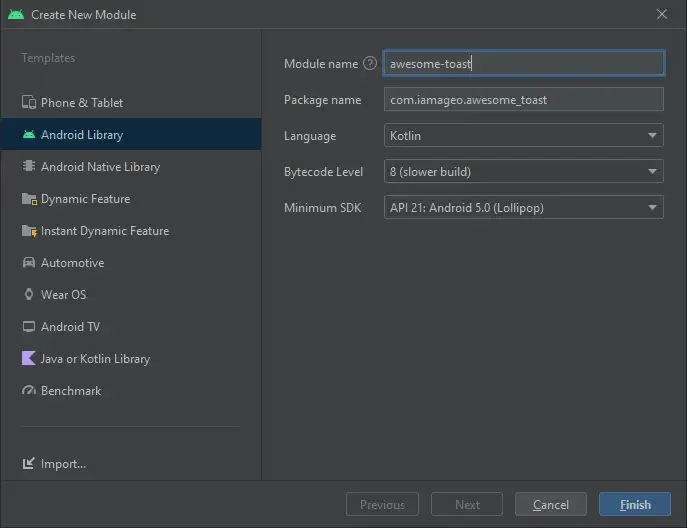
Task: Click the Phone & Tablet template icon
Action: coord(29,103)
